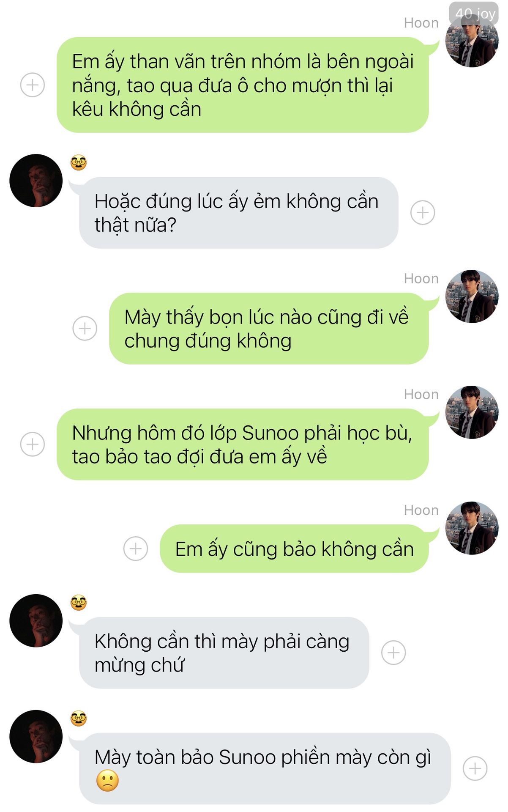Viewport: 508px width, 812px height.
Task: Tap gray bubble 'Mày toàn bảo Sunoo phiền mày'
Action: pos(265,768)
